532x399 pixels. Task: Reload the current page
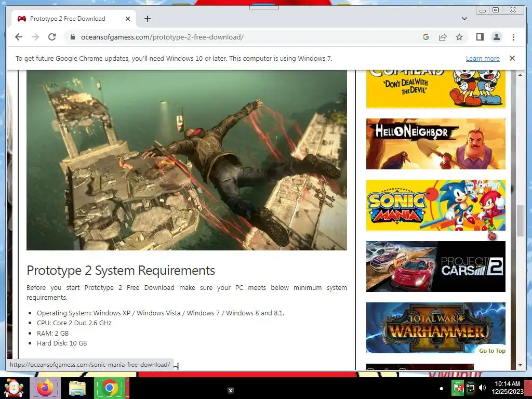[52, 37]
